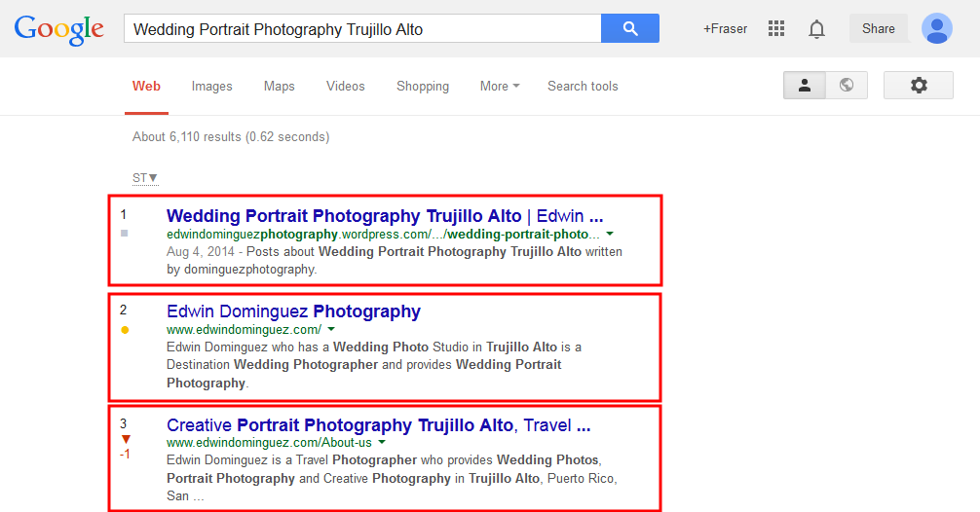Image resolution: width=980 pixels, height=512 pixels.
Task: Open the 'Creative Portrait Photography Trujillo Alto, Travel' result
Action: pyautogui.click(x=379, y=425)
